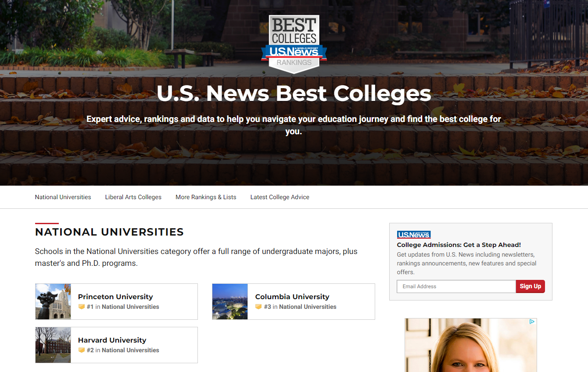This screenshot has width=588, height=372.
Task: Open the Columbia University title link
Action: (292, 297)
